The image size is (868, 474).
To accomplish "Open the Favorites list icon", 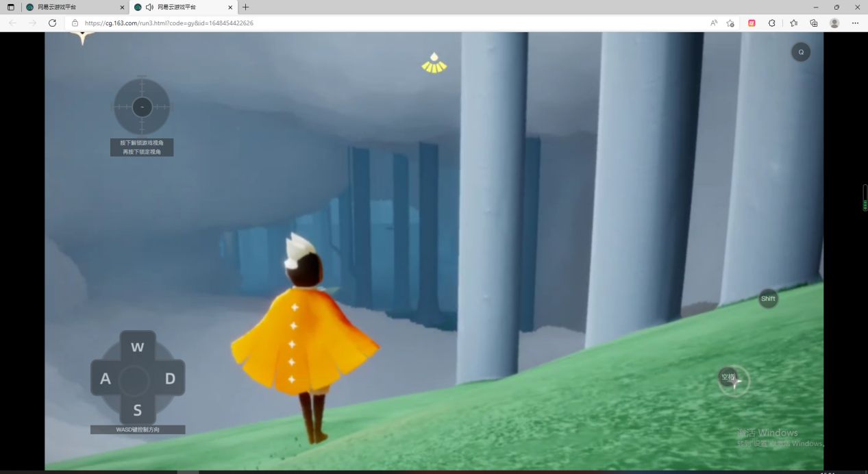I will point(793,23).
